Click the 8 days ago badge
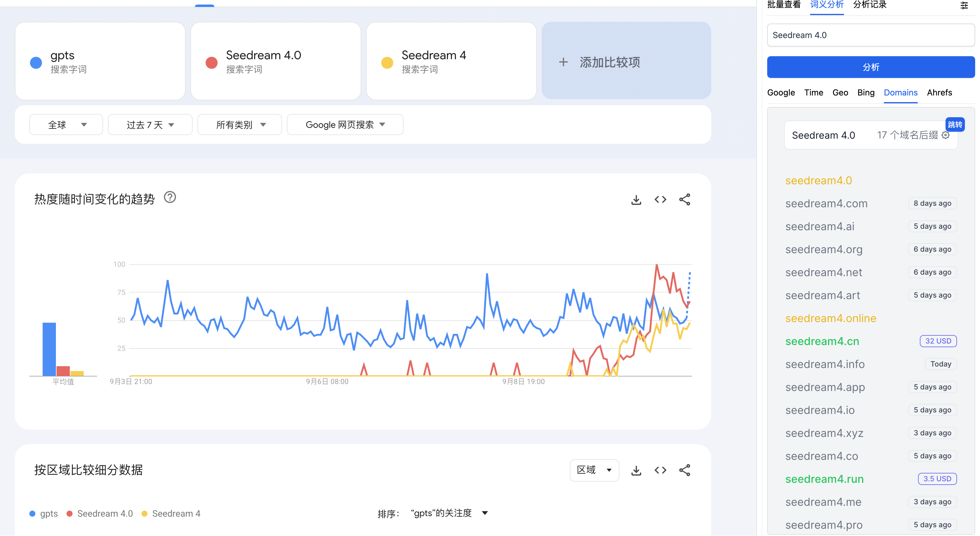Screen dimensions: 980x536 pos(932,203)
